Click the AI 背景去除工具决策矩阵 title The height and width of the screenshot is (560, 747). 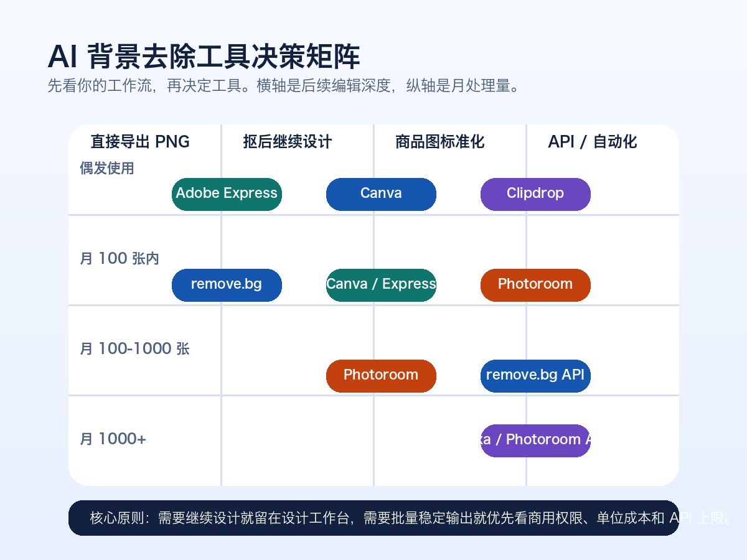click(204, 57)
